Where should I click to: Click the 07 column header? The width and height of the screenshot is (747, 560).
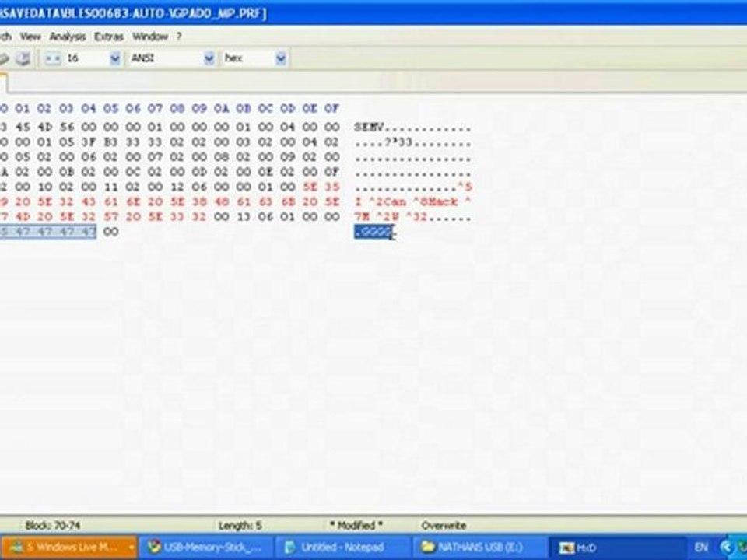[x=155, y=109]
